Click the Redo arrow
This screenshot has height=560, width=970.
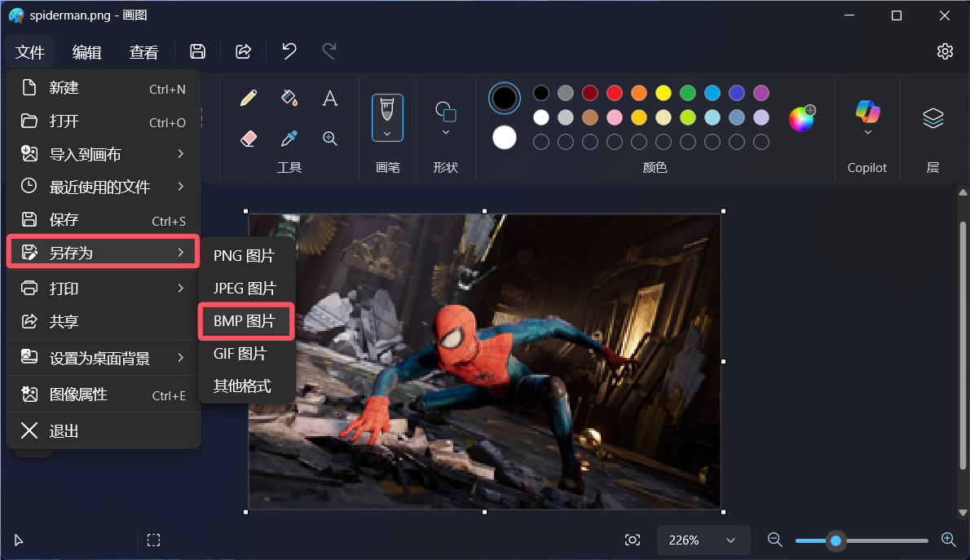click(x=329, y=51)
